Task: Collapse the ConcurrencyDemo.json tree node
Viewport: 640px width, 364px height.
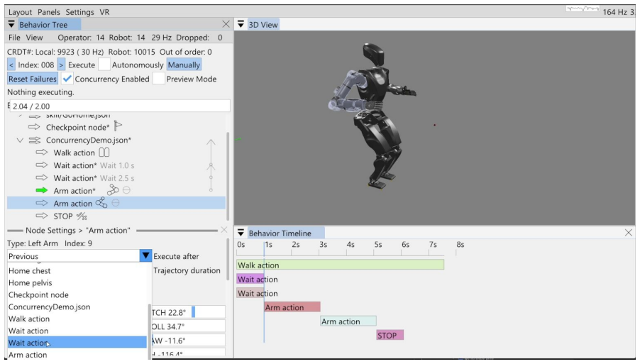Action: click(x=20, y=140)
